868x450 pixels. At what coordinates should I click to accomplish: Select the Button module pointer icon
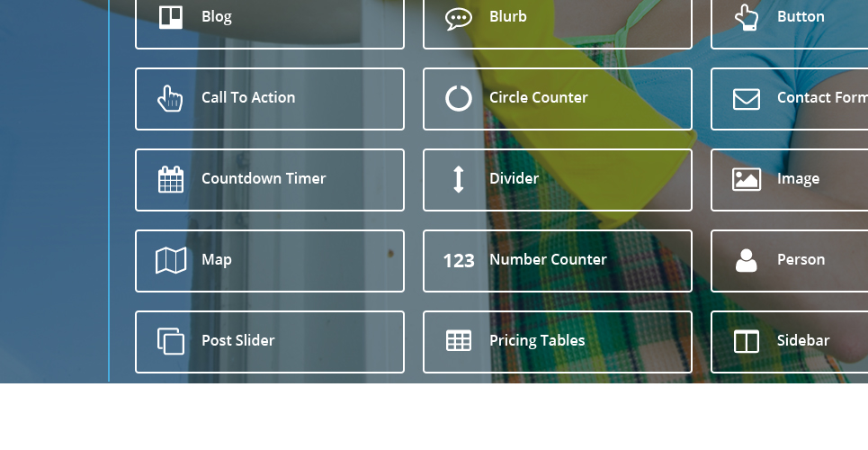pyautogui.click(x=747, y=17)
